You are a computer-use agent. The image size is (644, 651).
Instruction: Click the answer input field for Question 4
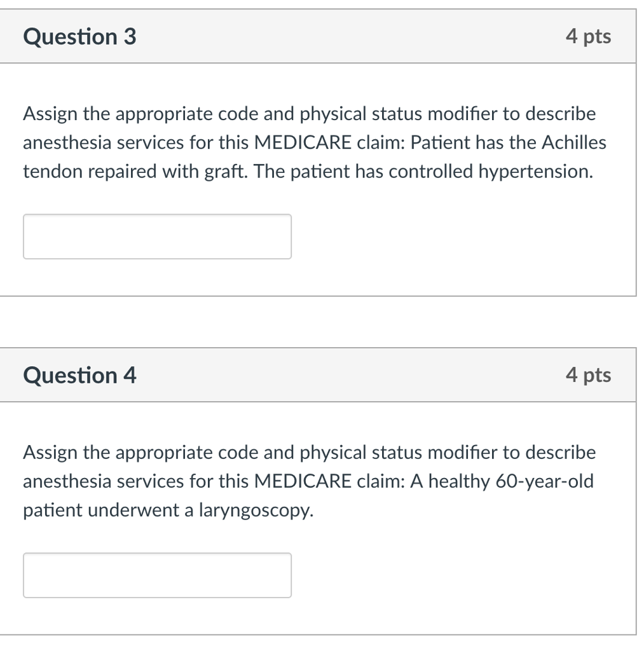coord(157,575)
